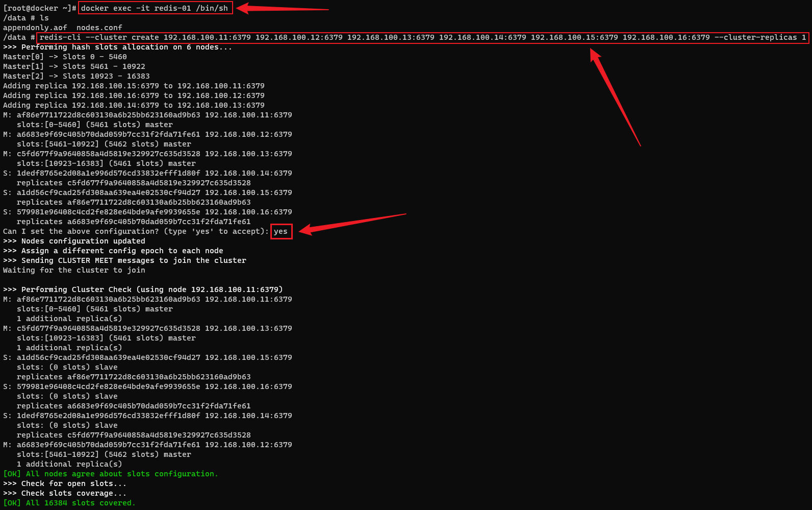The height and width of the screenshot is (510, 812).
Task: Select the 'Master[1] -> Slots 5461 - 10922' line
Action: click(74, 66)
